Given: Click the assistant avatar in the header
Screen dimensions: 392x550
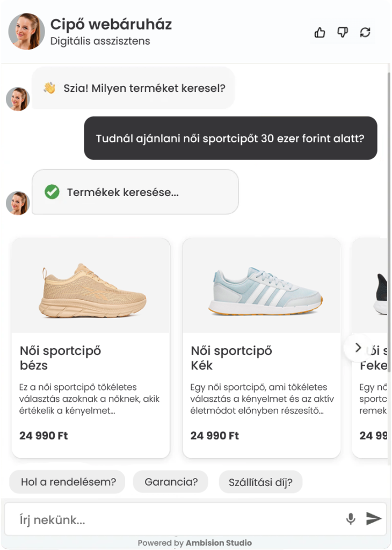Looking at the screenshot, I should pos(27,32).
